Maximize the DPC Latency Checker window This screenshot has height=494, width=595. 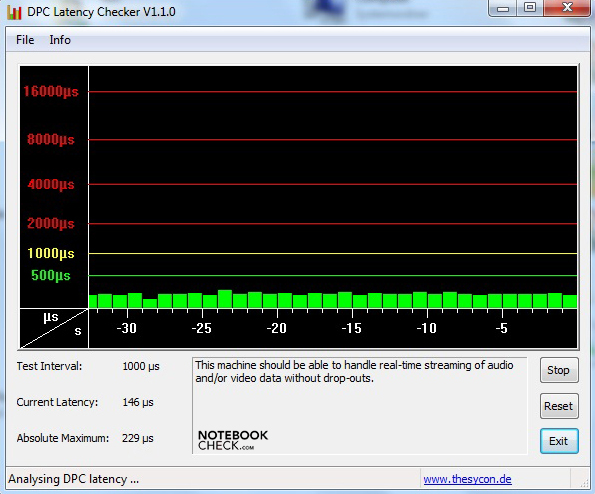[530, 8]
